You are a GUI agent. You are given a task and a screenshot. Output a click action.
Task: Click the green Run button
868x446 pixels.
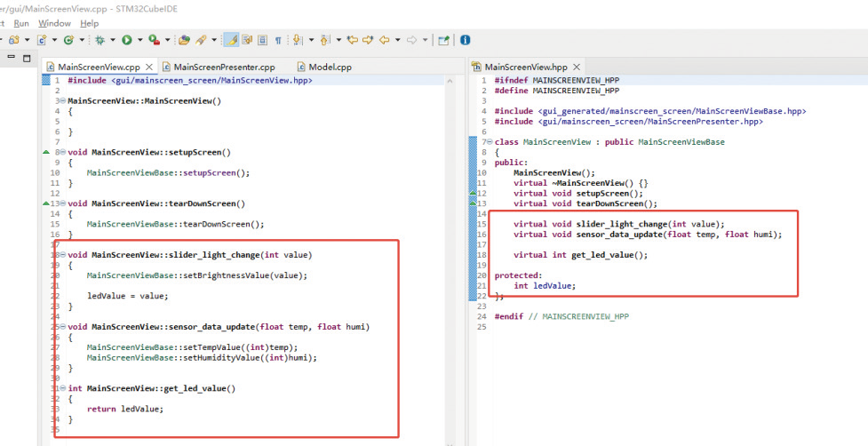click(127, 40)
